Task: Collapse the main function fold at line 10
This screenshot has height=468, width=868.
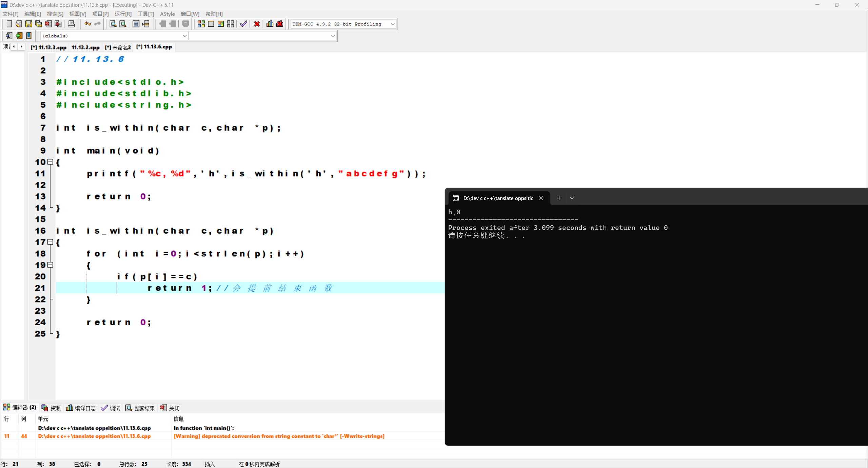Action: tap(50, 162)
